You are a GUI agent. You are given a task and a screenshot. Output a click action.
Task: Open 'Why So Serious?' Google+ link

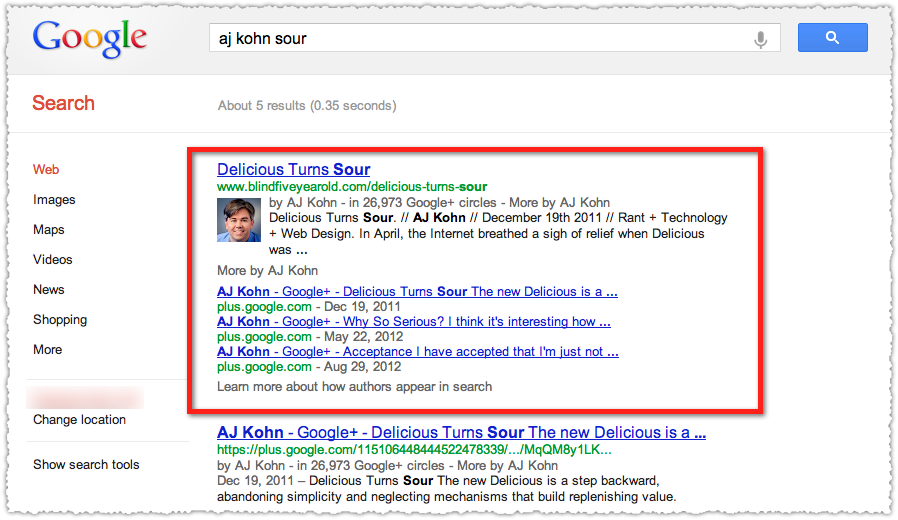tap(413, 322)
